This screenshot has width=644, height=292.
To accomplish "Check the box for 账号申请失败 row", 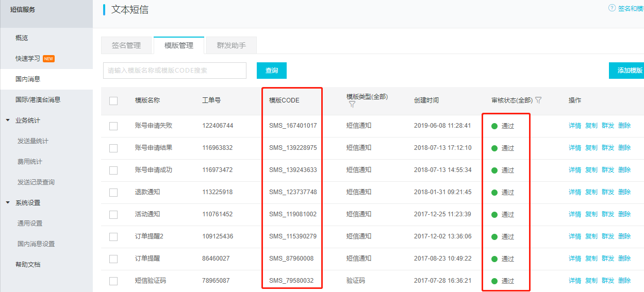I will pyautogui.click(x=113, y=126).
